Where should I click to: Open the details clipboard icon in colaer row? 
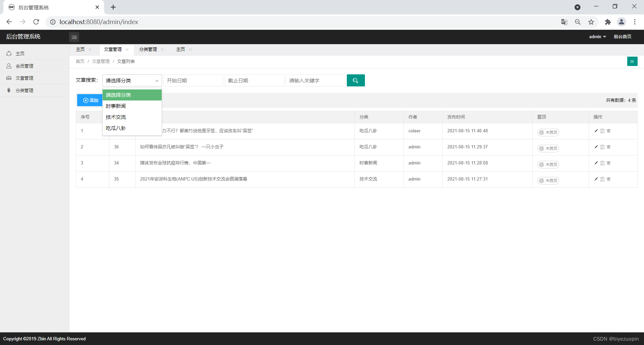(x=602, y=131)
